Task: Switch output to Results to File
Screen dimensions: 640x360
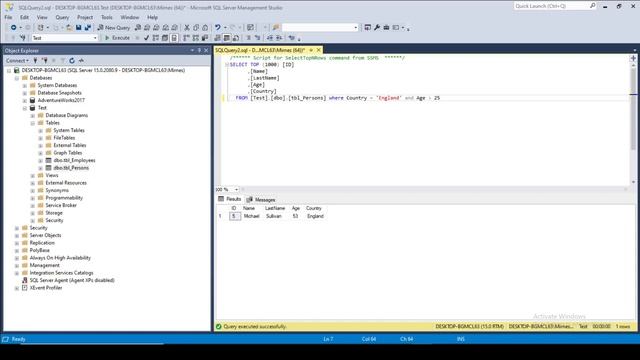Action: click(236, 38)
